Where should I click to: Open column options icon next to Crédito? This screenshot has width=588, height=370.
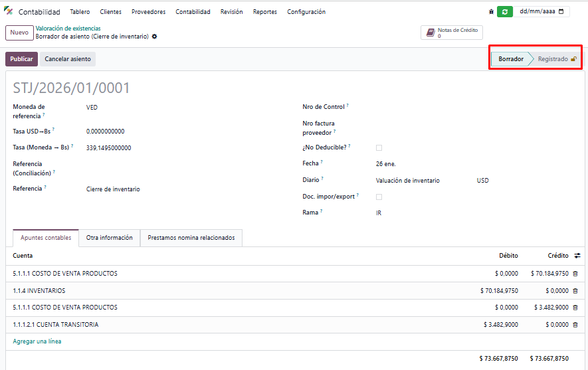click(x=577, y=256)
